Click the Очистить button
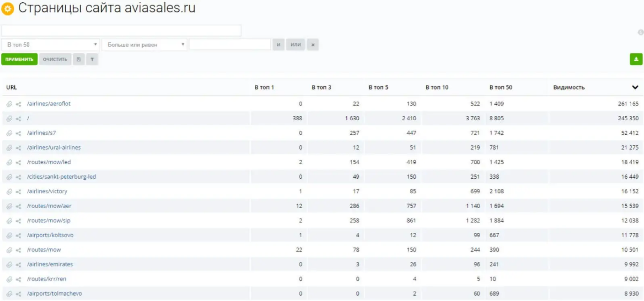This screenshot has height=301, width=644. pyautogui.click(x=55, y=59)
